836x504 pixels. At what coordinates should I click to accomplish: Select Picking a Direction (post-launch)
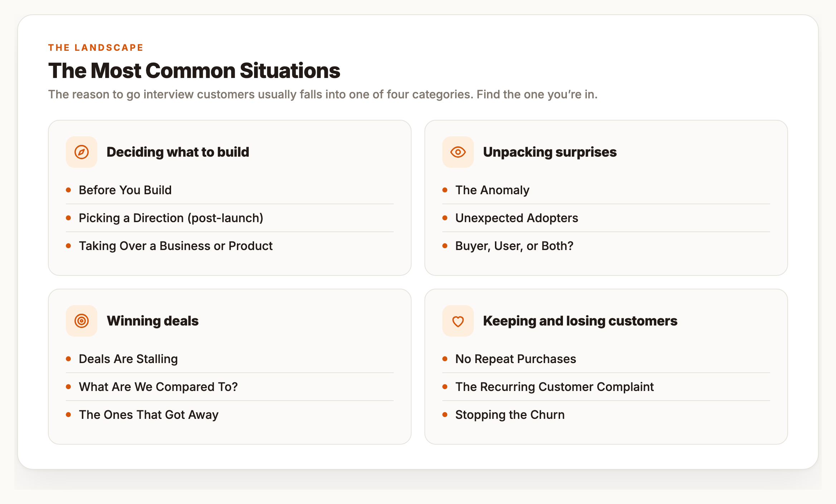[230, 218]
